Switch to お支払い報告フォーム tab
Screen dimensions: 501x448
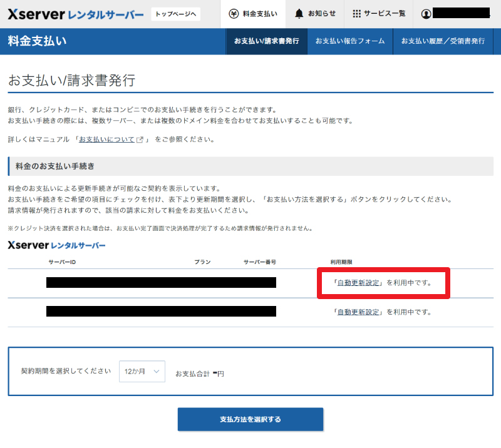click(350, 41)
